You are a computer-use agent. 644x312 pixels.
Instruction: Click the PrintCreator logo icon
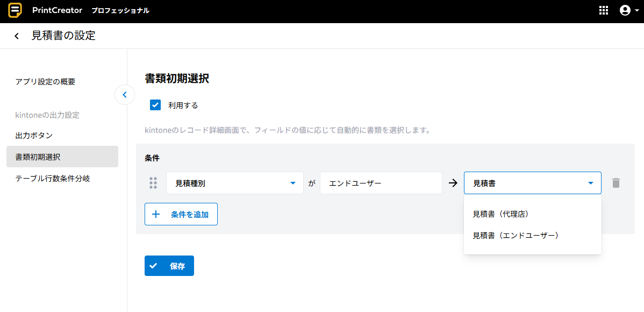point(15,11)
